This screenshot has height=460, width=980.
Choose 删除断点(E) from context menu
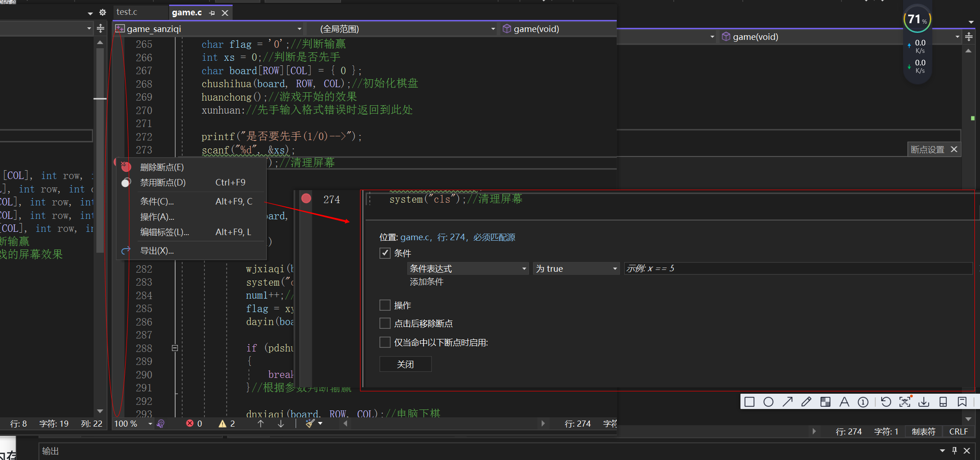coord(192,167)
